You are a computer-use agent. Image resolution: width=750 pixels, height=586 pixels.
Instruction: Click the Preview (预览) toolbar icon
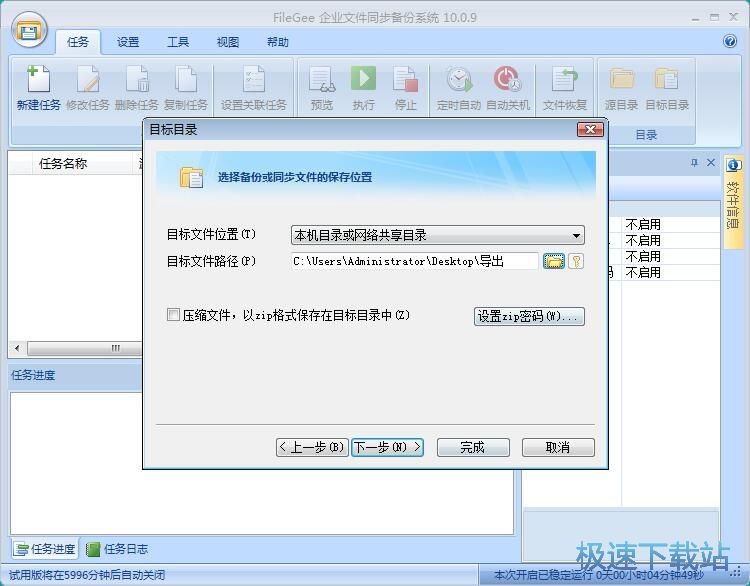coord(322,79)
